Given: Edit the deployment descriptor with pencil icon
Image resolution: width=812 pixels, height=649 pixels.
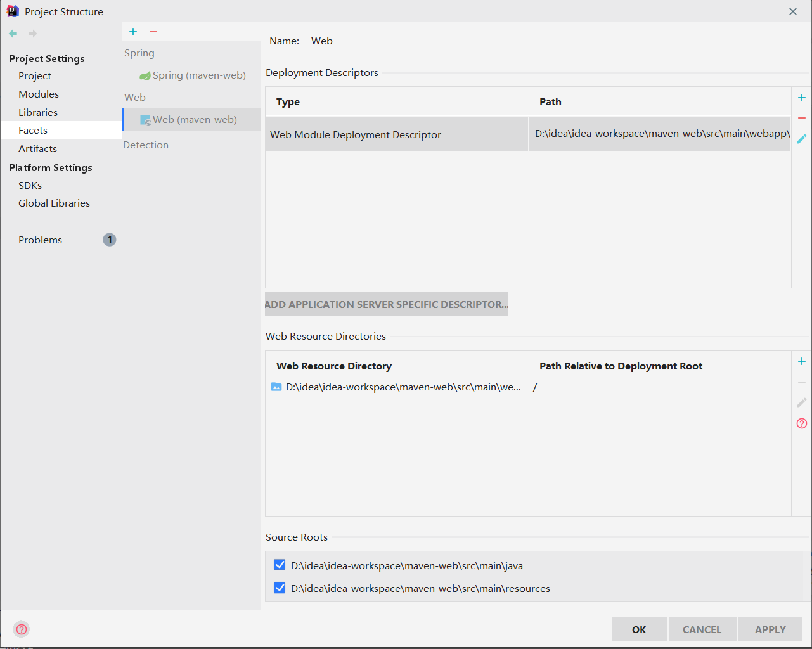Looking at the screenshot, I should [802, 139].
